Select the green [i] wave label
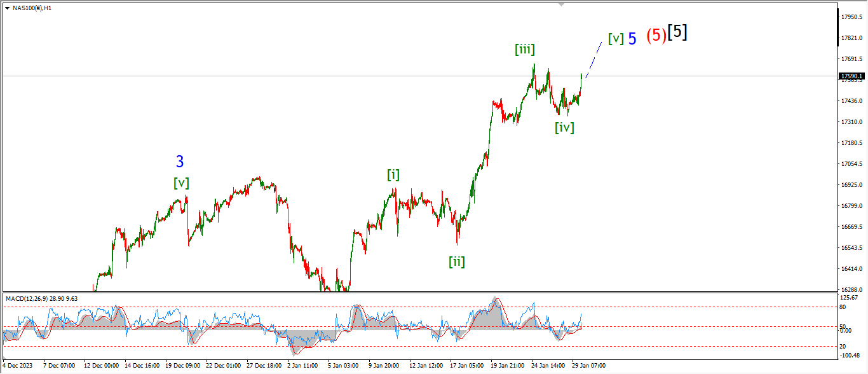This screenshot has width=868, height=374. click(393, 175)
